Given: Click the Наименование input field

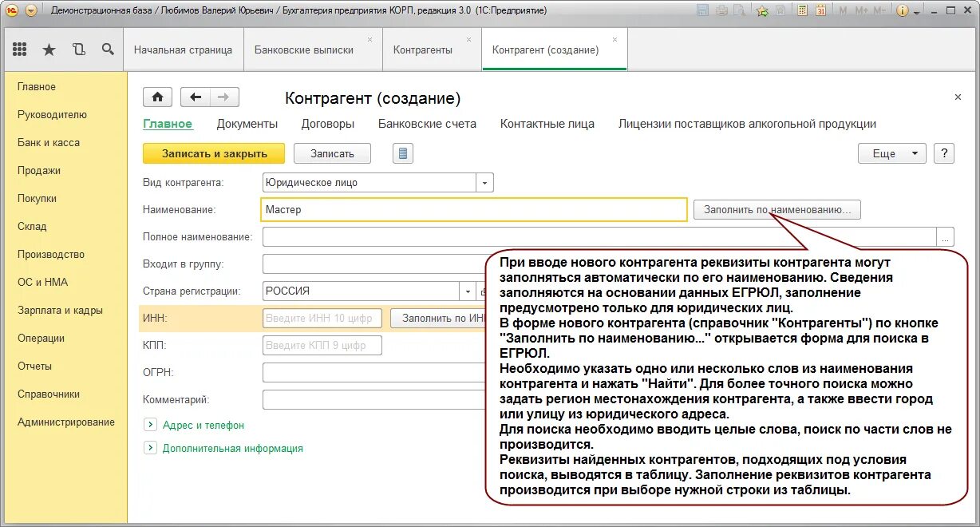Looking at the screenshot, I should pos(474,209).
